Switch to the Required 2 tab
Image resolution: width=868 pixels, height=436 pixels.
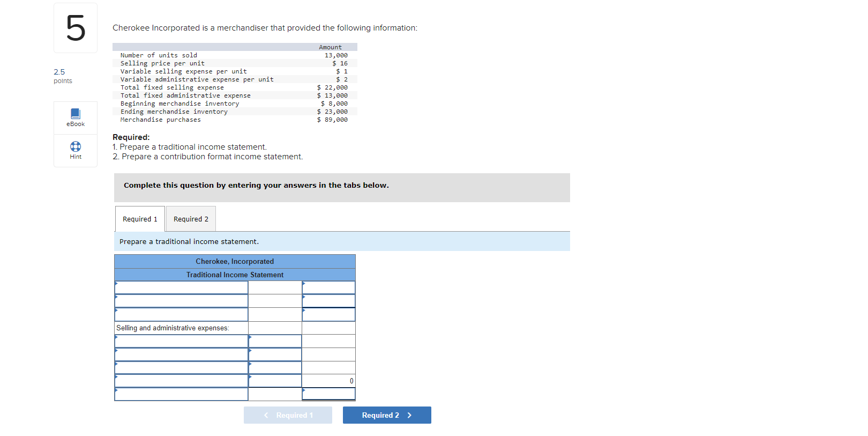[x=191, y=219]
